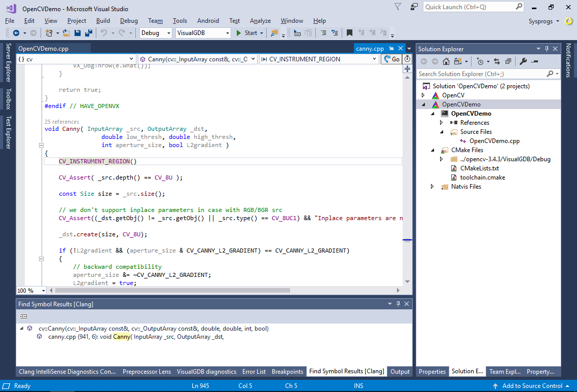The width and height of the screenshot is (577, 392).
Task: Click the timer icon next to Go button
Action: tap(407, 59)
